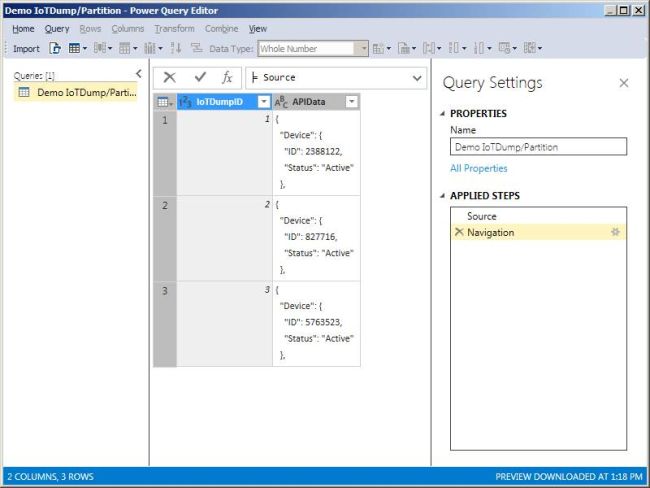Image resolution: width=650 pixels, height=488 pixels.
Task: Open the Data Type Whole Number dropdown arrow
Action: (x=364, y=49)
